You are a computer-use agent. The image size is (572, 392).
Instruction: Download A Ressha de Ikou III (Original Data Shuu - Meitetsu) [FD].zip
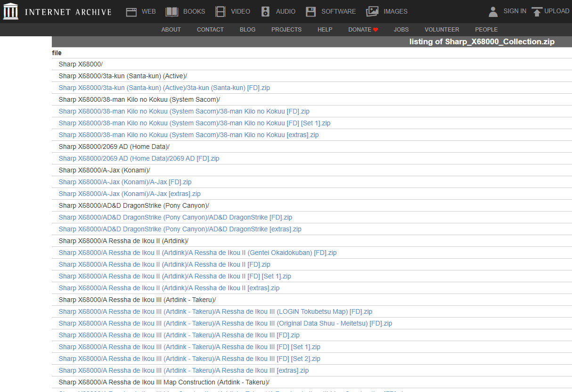click(x=226, y=323)
